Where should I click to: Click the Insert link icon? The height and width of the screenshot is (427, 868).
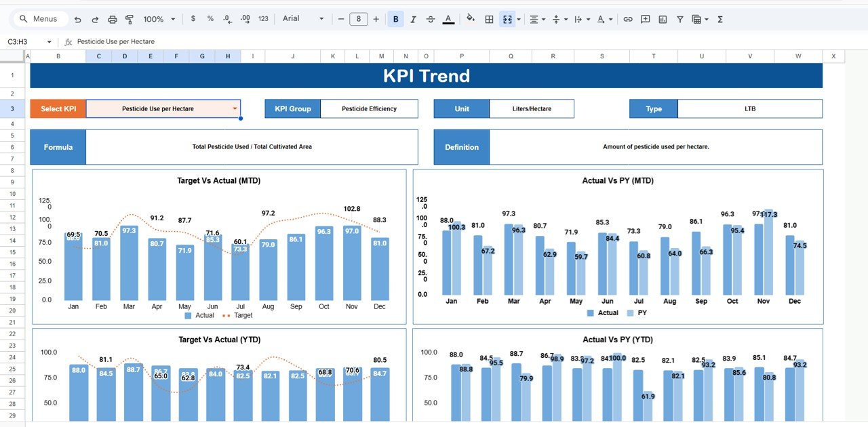coord(627,19)
